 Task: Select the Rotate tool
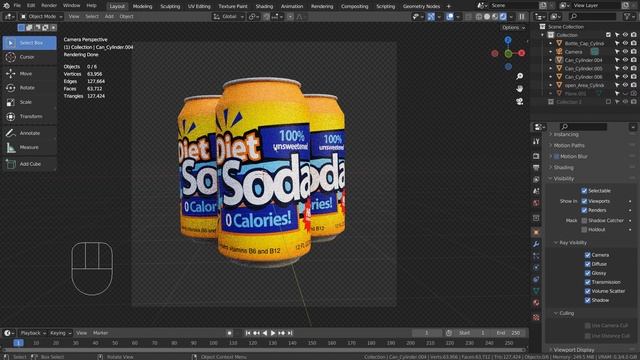(x=30, y=88)
